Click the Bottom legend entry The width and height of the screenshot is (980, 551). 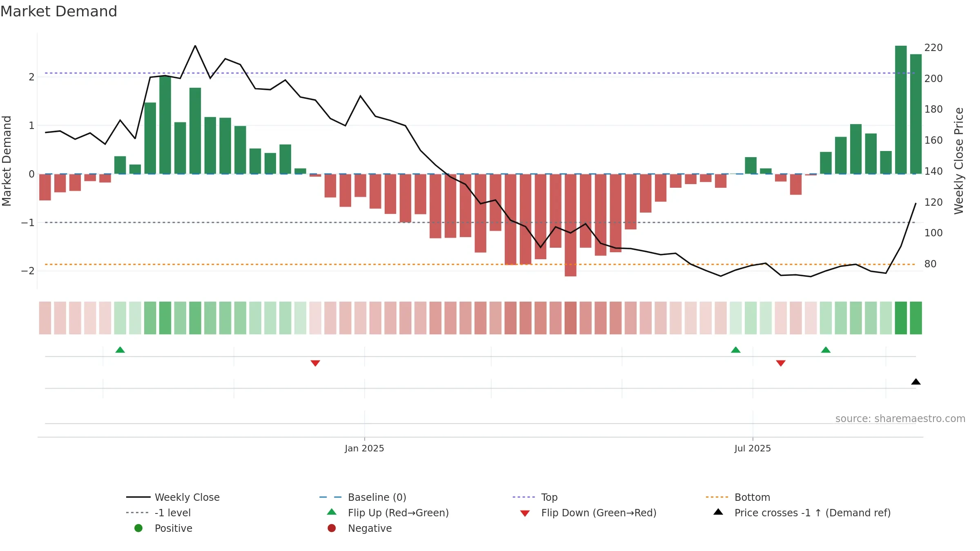738,497
